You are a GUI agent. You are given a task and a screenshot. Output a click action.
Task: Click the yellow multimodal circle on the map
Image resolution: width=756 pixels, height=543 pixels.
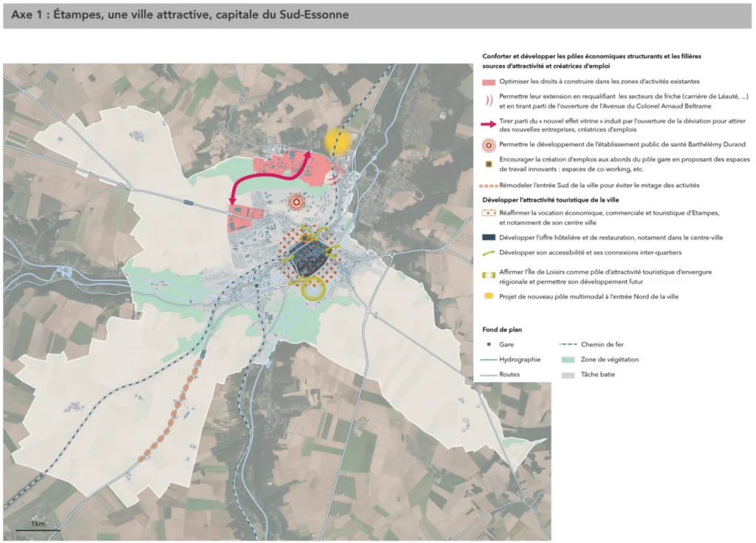point(337,140)
